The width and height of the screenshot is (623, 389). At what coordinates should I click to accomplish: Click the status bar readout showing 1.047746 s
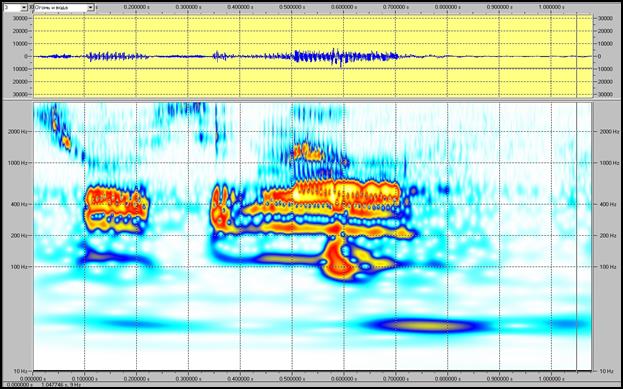click(x=52, y=385)
